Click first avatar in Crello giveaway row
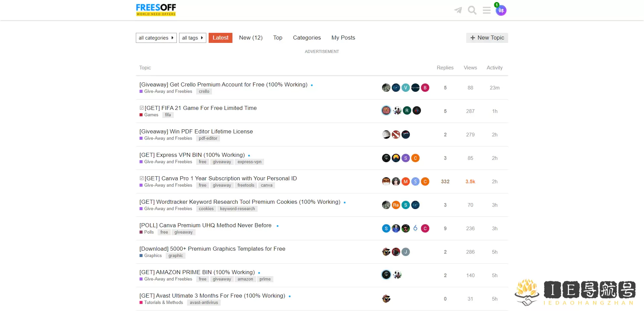Image resolution: width=644 pixels, height=314 pixels. (x=386, y=88)
